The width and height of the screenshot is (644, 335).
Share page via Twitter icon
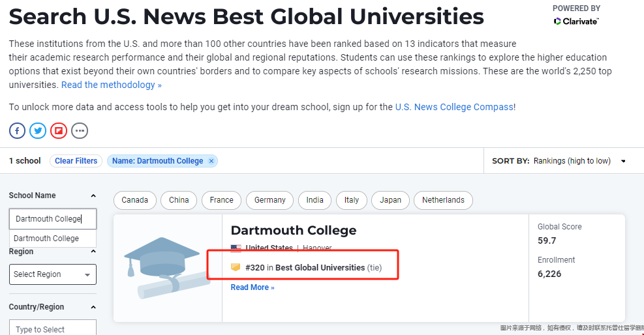coord(38,130)
